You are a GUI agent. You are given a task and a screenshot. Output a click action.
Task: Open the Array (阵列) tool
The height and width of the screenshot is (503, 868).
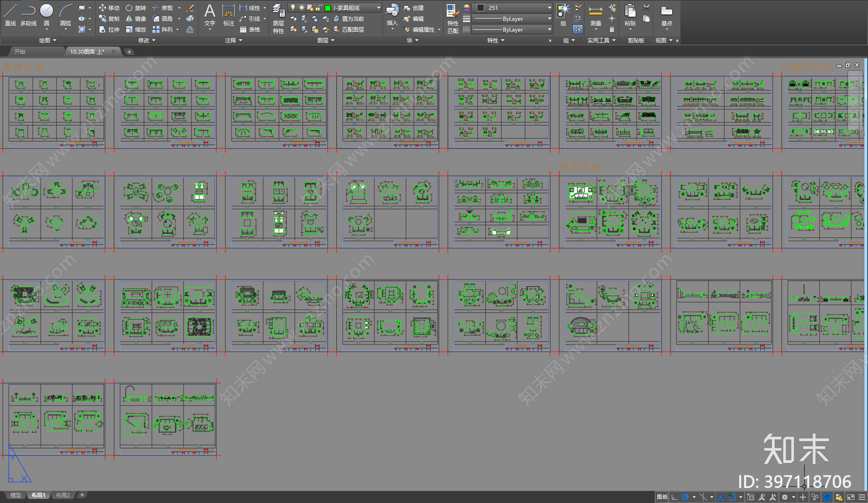[x=162, y=30]
